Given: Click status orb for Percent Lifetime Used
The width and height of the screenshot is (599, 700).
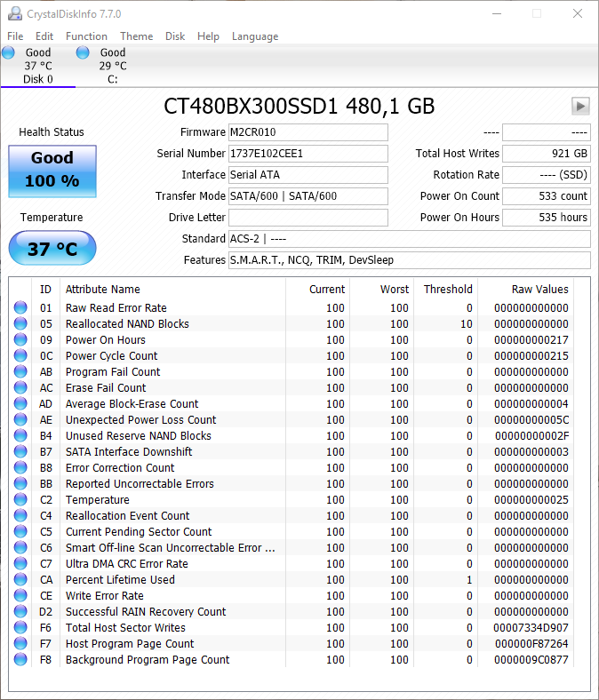Looking at the screenshot, I should tap(20, 579).
